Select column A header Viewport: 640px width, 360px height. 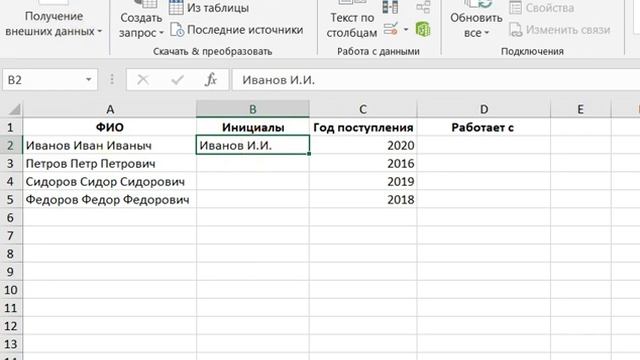(x=110, y=109)
